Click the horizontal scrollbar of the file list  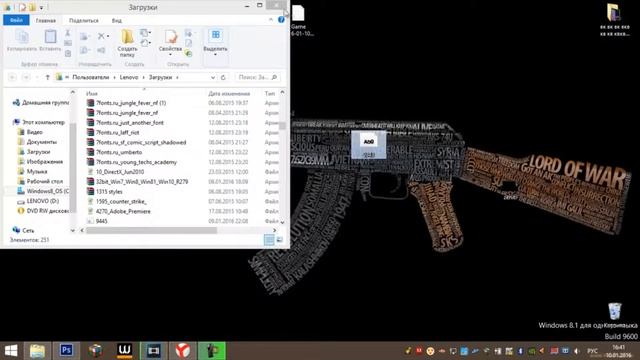(151, 230)
